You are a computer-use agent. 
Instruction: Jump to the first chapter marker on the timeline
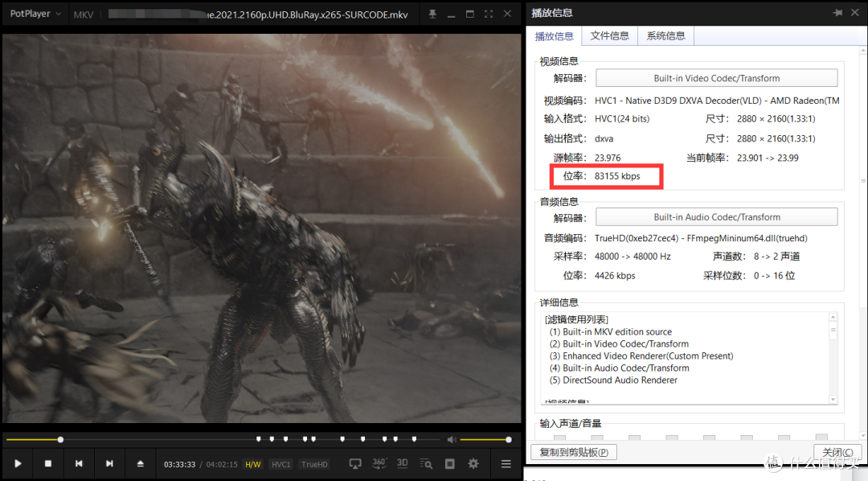[259, 439]
